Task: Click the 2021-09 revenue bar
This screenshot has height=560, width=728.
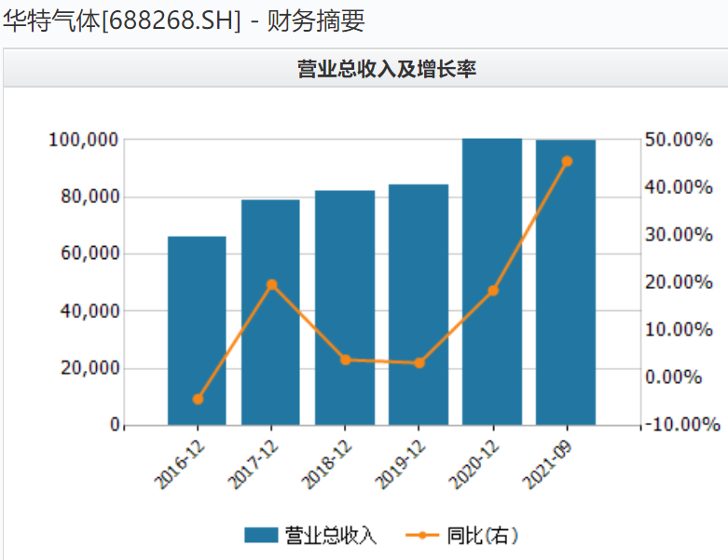Action: click(x=566, y=282)
